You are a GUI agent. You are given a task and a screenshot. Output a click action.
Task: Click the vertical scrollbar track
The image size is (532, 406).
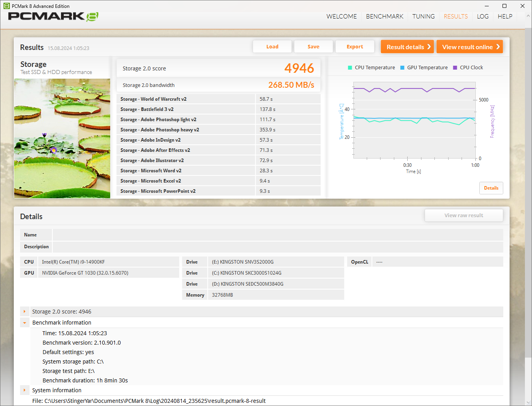coord(528,209)
